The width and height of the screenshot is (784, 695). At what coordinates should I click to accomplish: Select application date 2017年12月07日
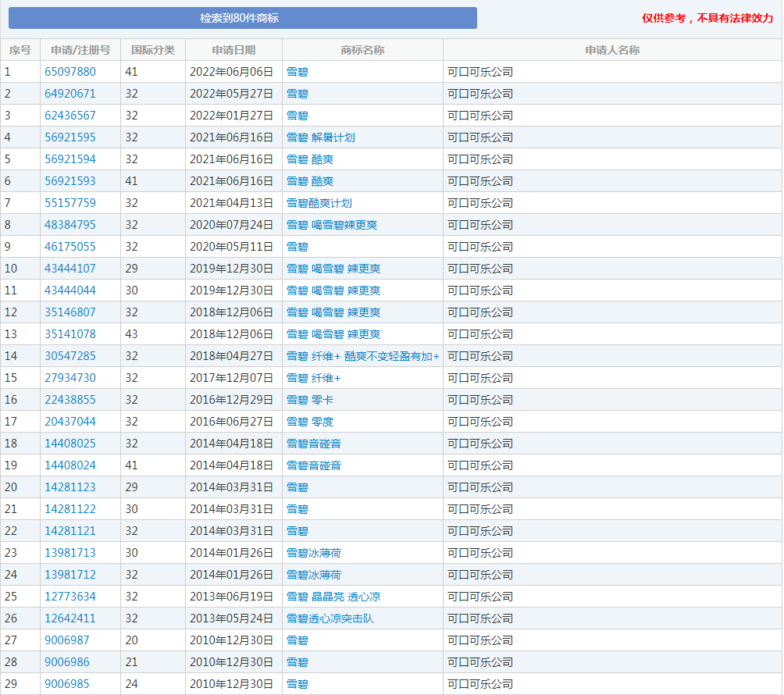click(x=231, y=378)
